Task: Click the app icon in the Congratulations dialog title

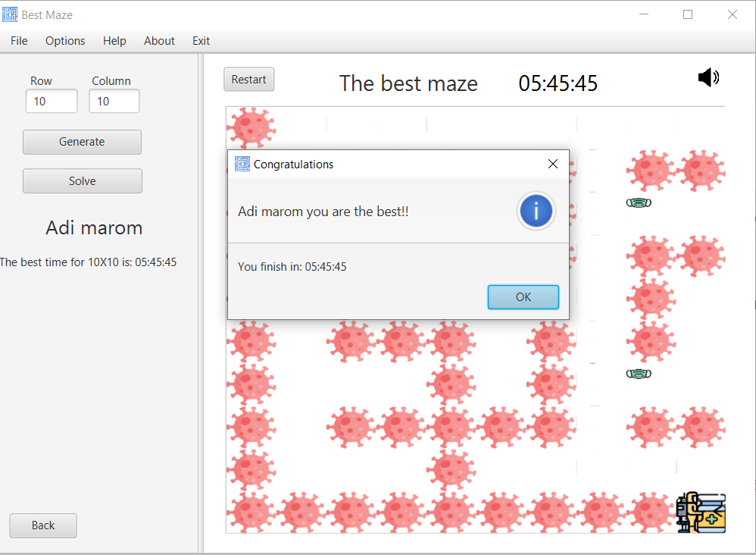Action: pos(242,164)
